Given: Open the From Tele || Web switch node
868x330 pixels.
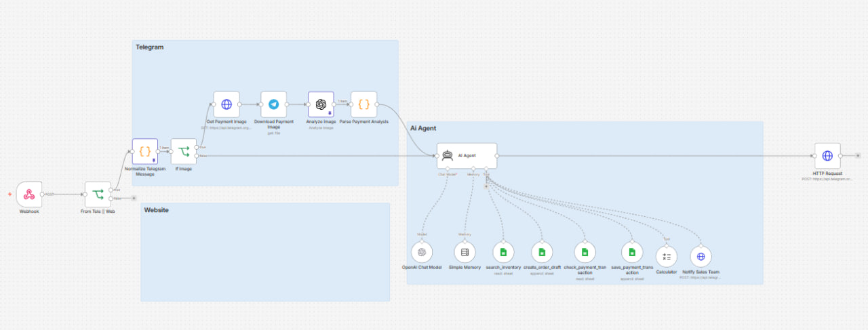Looking at the screenshot, I should tap(98, 194).
